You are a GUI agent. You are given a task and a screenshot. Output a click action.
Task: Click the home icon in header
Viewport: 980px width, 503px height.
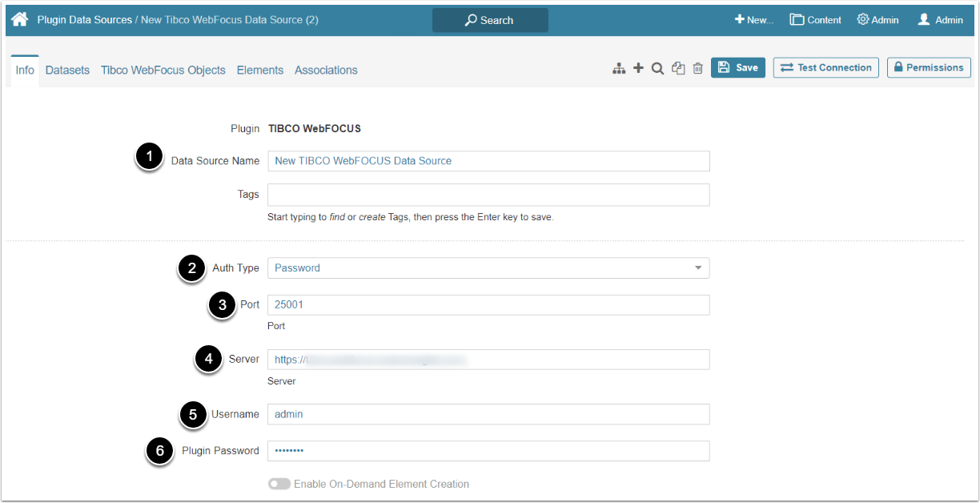(x=20, y=19)
